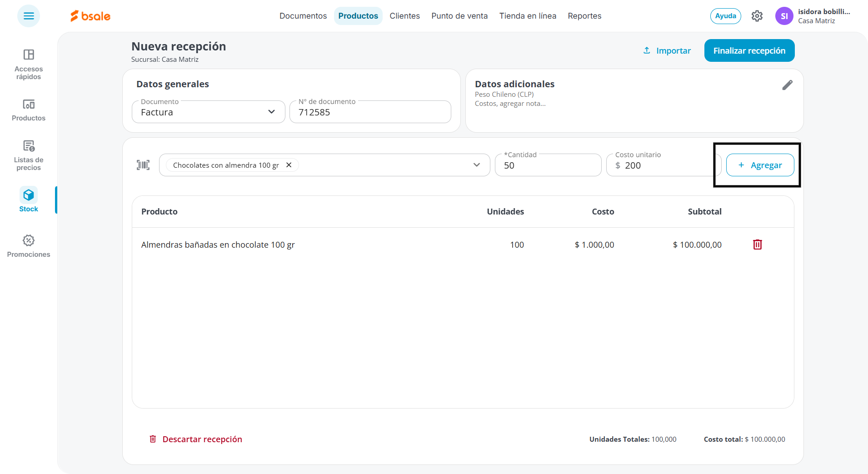
Task: Click the Agregar button
Action: point(760,165)
